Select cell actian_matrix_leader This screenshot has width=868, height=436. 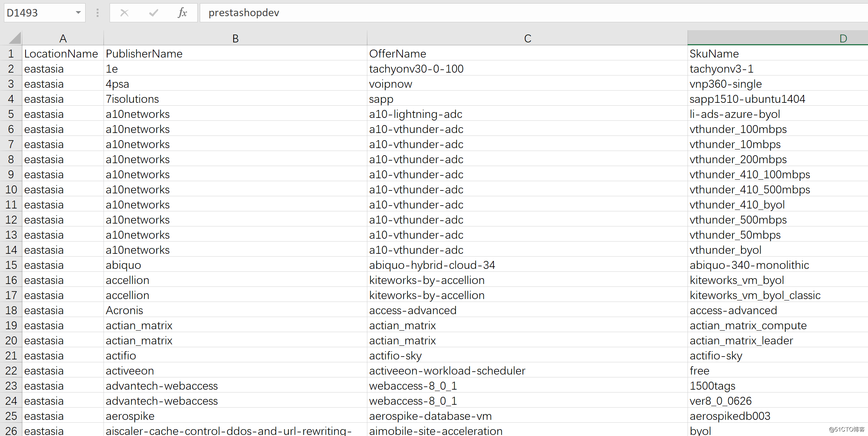[x=778, y=340]
